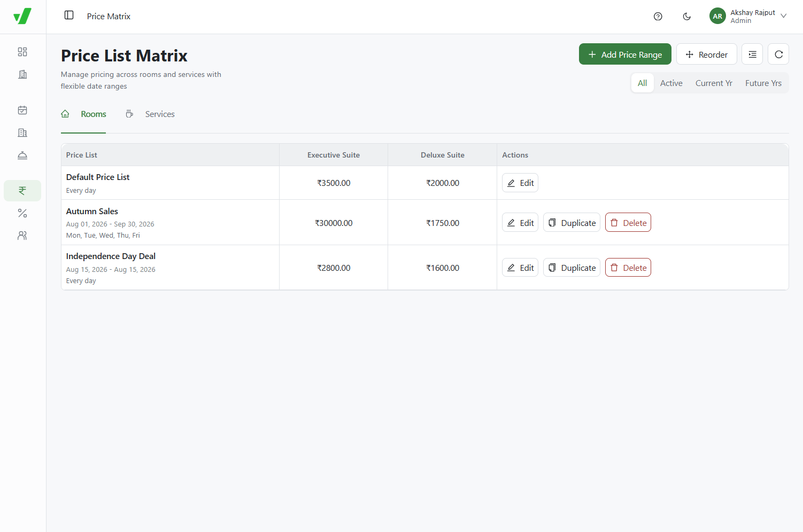Open the dashboard grid icon in sidebar
The width and height of the screenshot is (803, 532).
point(22,52)
